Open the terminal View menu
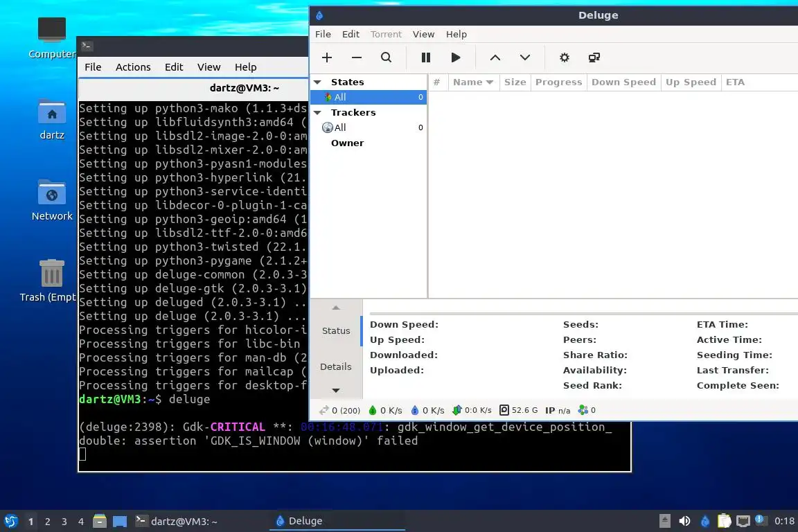798x532 pixels. pos(209,67)
